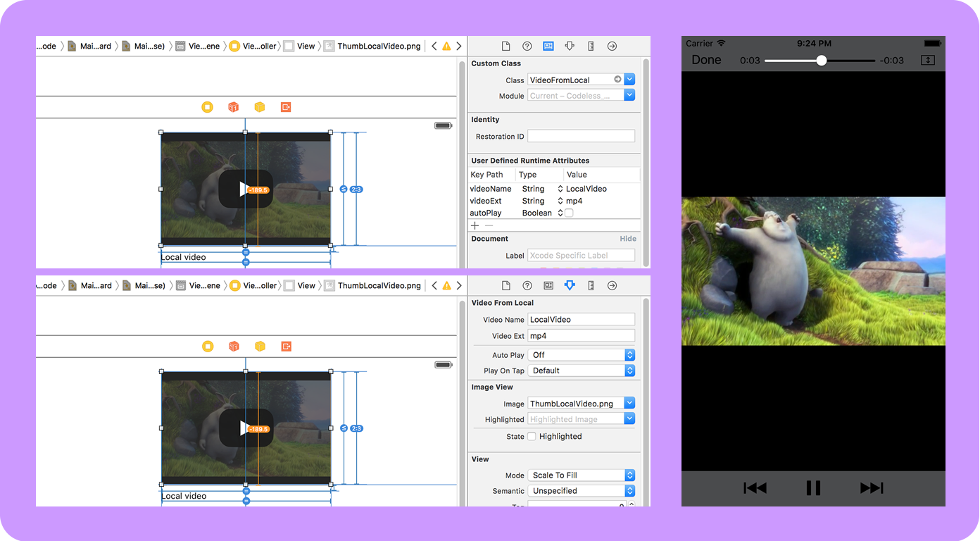Open Connections inspector in Video From Local window

pyautogui.click(x=612, y=285)
